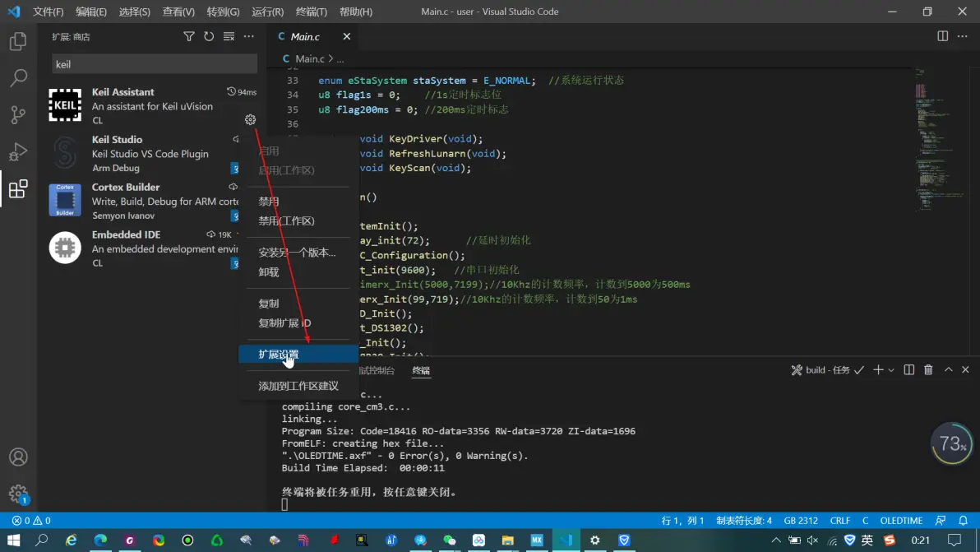The image size is (980, 552).
Task: Choose 卸载 from the context menu
Action: (269, 272)
